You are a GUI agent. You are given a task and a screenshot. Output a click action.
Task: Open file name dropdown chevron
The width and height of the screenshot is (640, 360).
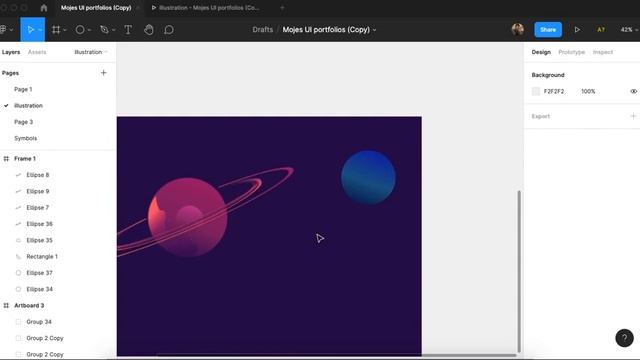tap(374, 30)
